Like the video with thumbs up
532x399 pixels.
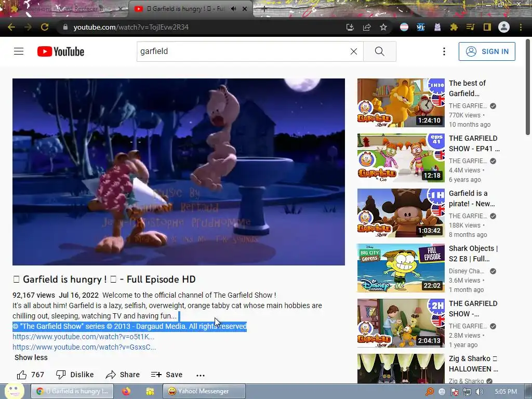(x=31, y=375)
